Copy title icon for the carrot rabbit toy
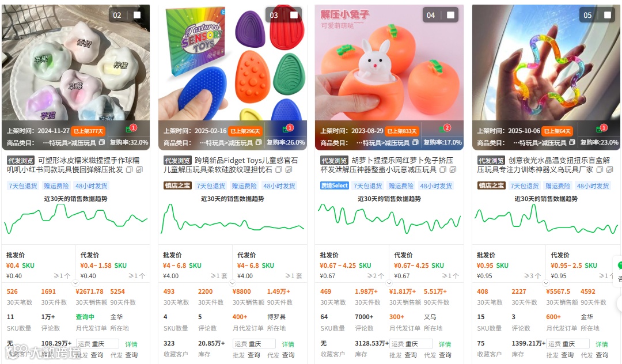The width and height of the screenshot is (622, 364). (x=443, y=170)
